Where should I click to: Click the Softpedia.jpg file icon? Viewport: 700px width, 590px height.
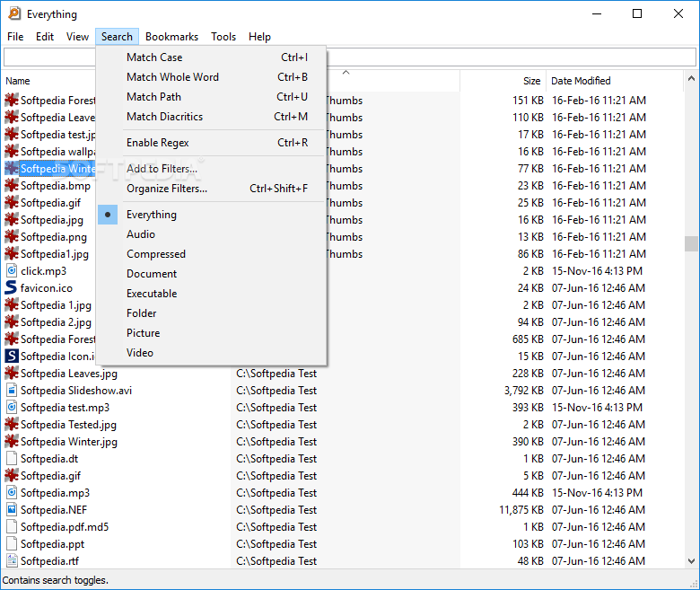pyautogui.click(x=12, y=220)
